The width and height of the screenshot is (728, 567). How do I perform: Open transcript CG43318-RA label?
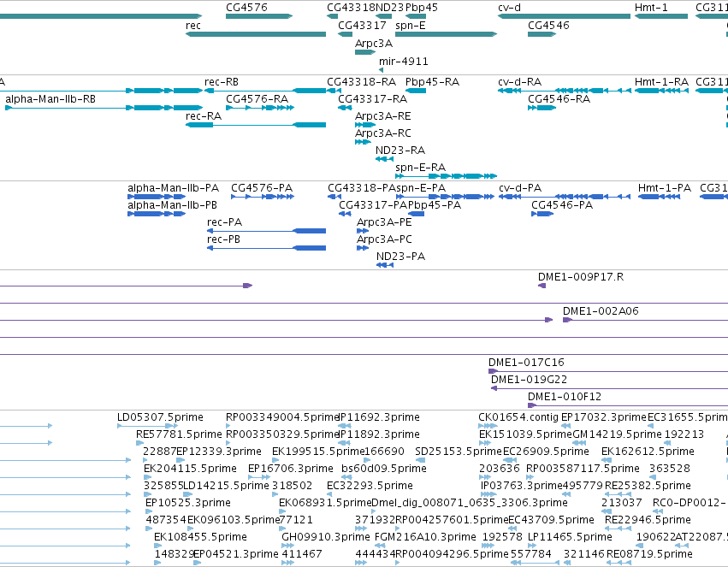click(361, 82)
